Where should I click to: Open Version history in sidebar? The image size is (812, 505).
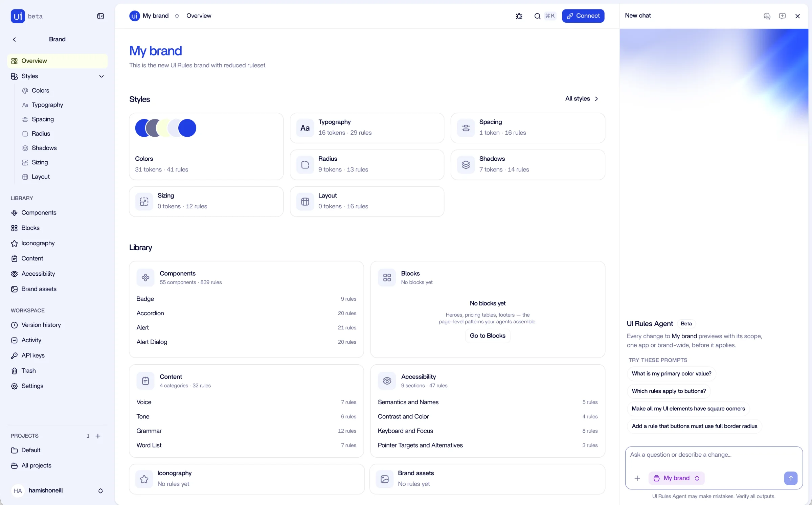pos(41,325)
